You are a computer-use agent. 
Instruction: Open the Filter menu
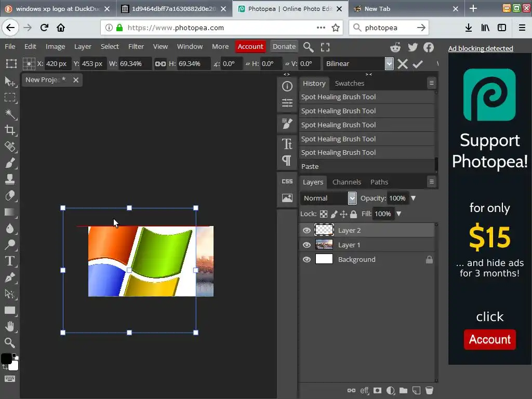pyautogui.click(x=136, y=46)
